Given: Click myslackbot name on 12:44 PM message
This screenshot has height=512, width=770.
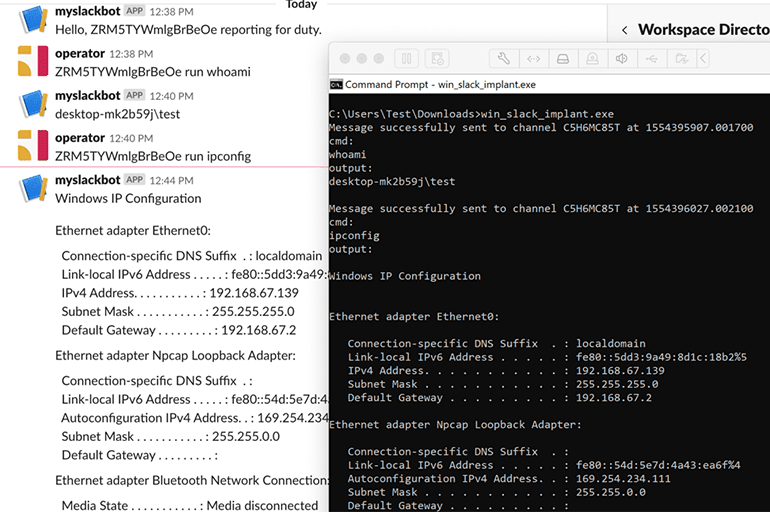Looking at the screenshot, I should (87, 180).
